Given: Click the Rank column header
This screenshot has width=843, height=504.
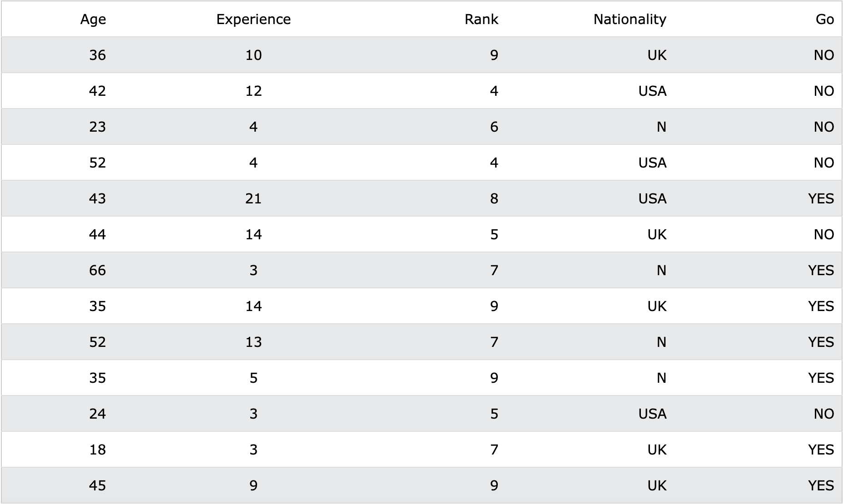Looking at the screenshot, I should [x=481, y=19].
